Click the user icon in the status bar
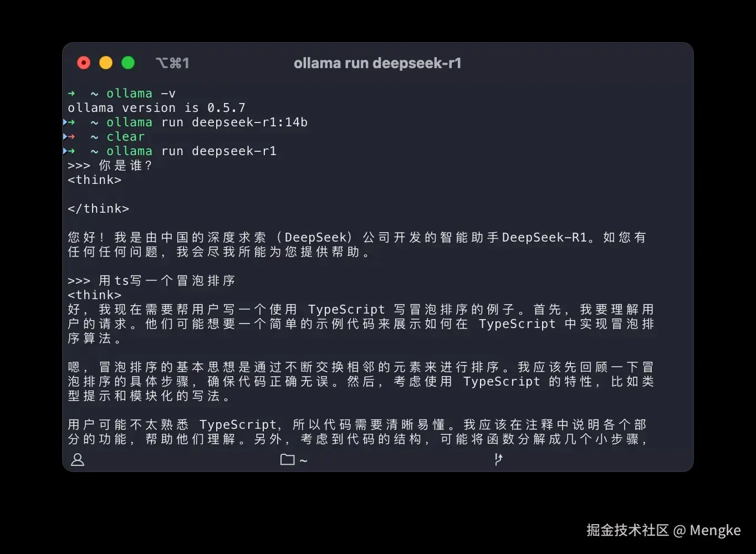756x554 pixels. (78, 459)
